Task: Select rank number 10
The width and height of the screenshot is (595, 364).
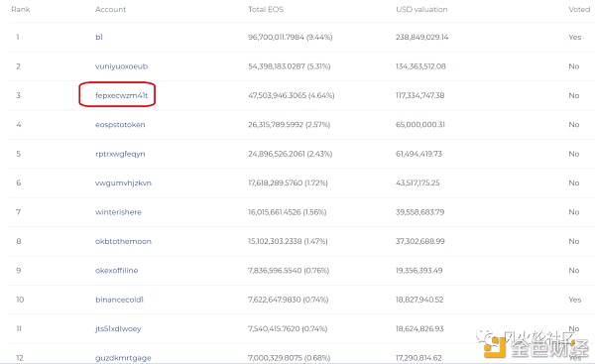Action: pyautogui.click(x=20, y=300)
